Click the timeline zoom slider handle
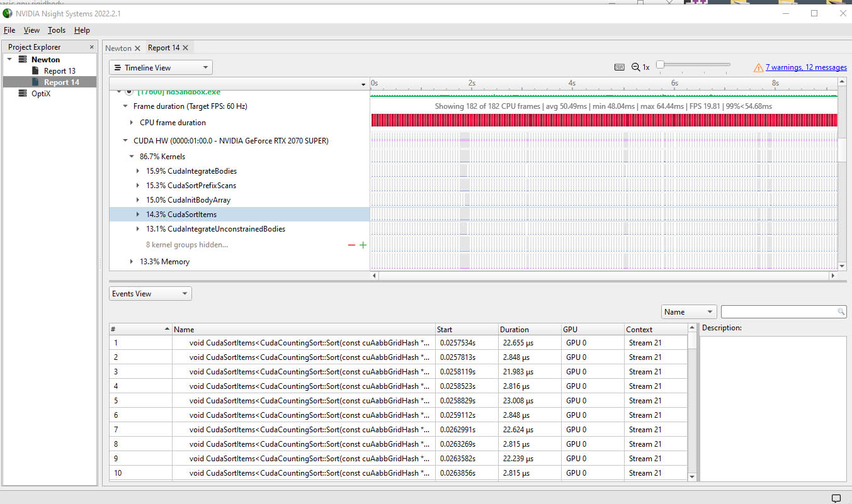852x504 pixels. 659,65
